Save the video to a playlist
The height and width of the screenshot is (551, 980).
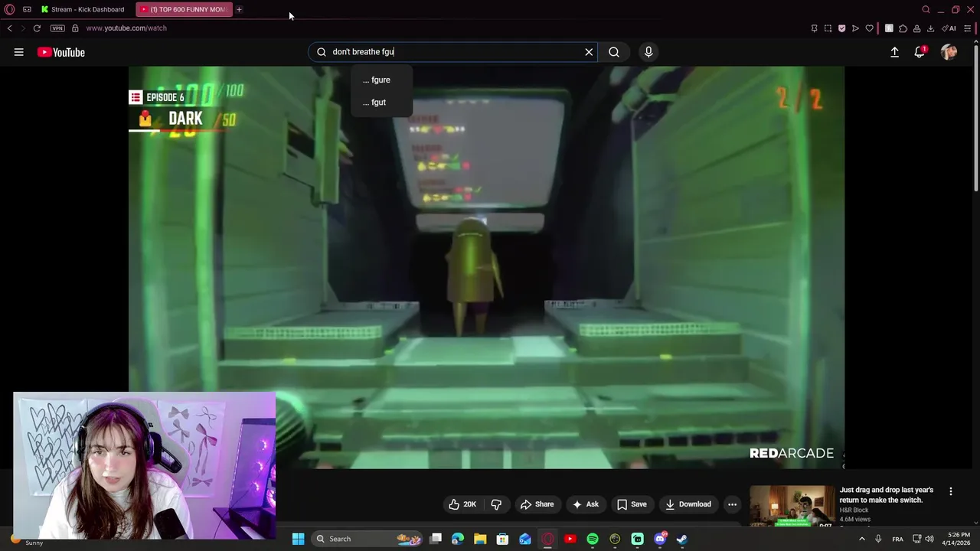(632, 504)
